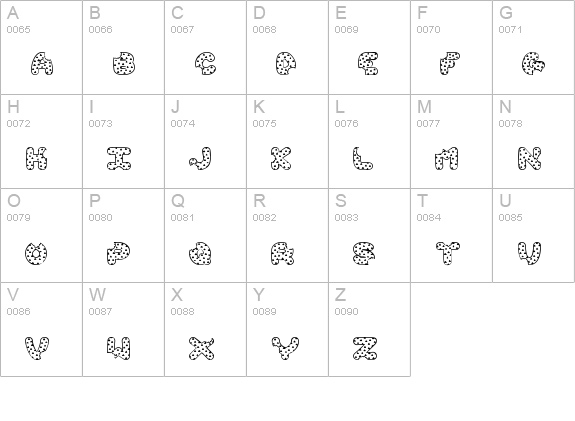Select the code number 0072

point(18,124)
